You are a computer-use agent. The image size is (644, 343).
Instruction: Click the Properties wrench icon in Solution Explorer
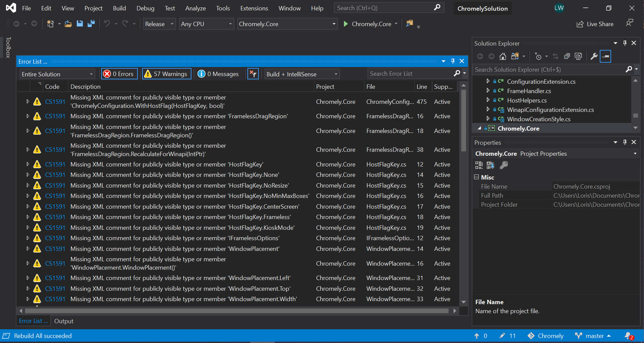pos(594,56)
